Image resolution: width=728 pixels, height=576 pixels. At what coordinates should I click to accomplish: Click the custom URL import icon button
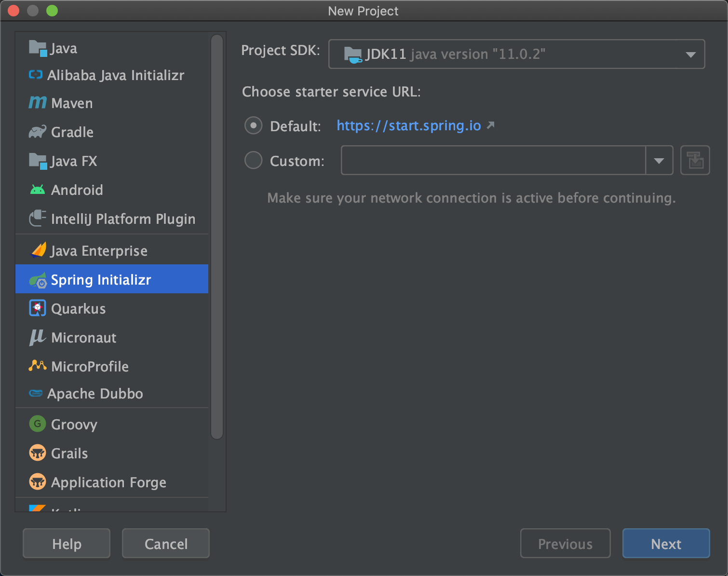[695, 160]
